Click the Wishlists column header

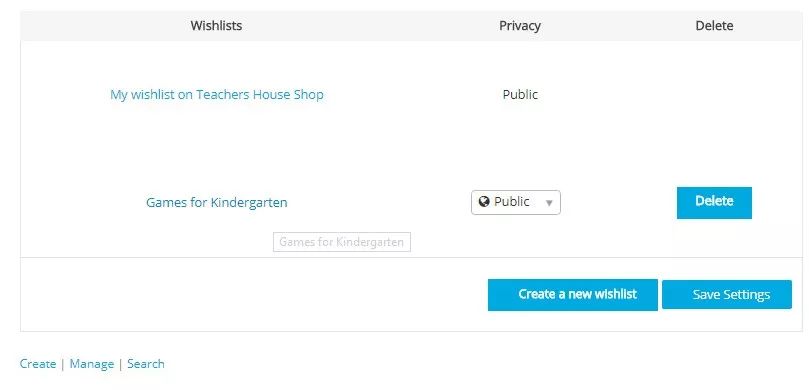[216, 26]
